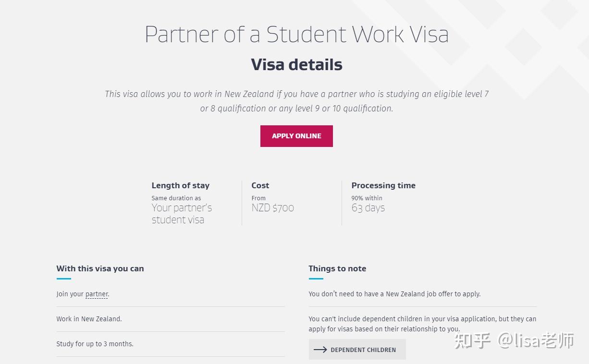The image size is (589, 364).
Task: Click the APPLY ONLINE button
Action: click(296, 136)
